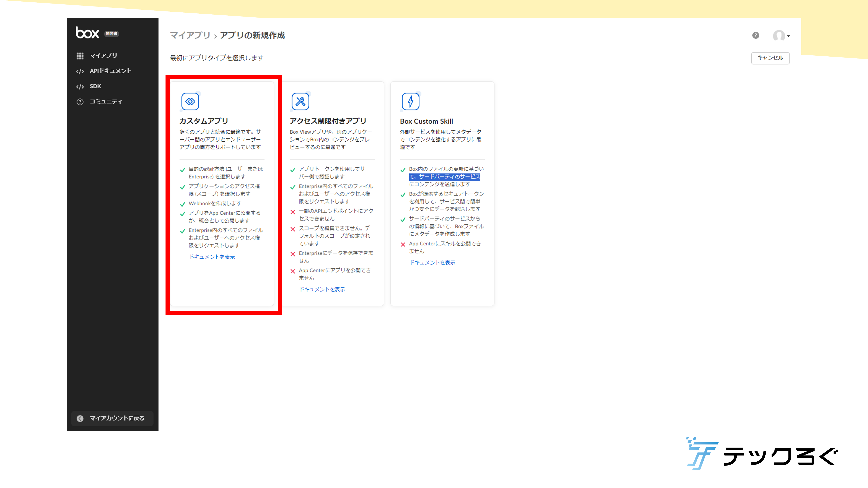Click feature text App Centerにスキルを公開できません
868x488 pixels.
point(445,247)
